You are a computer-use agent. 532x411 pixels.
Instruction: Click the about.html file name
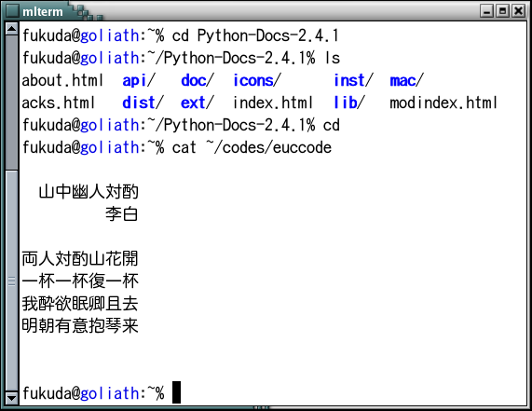click(x=62, y=81)
